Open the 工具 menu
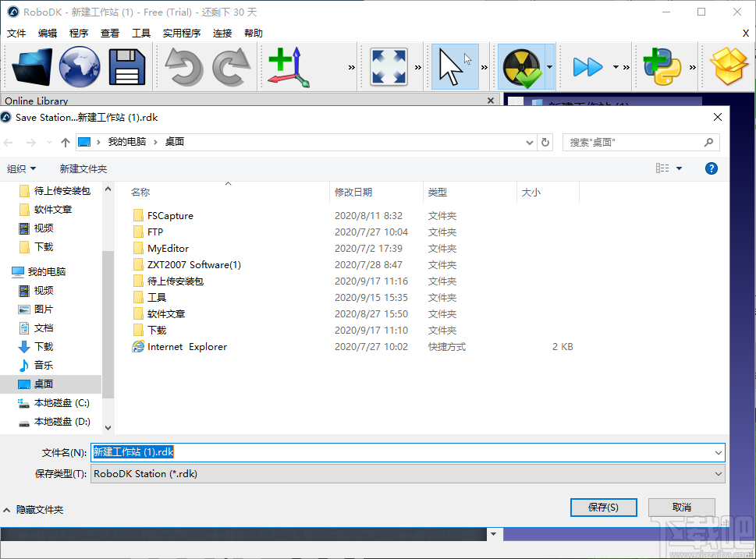756x559 pixels. click(x=141, y=34)
